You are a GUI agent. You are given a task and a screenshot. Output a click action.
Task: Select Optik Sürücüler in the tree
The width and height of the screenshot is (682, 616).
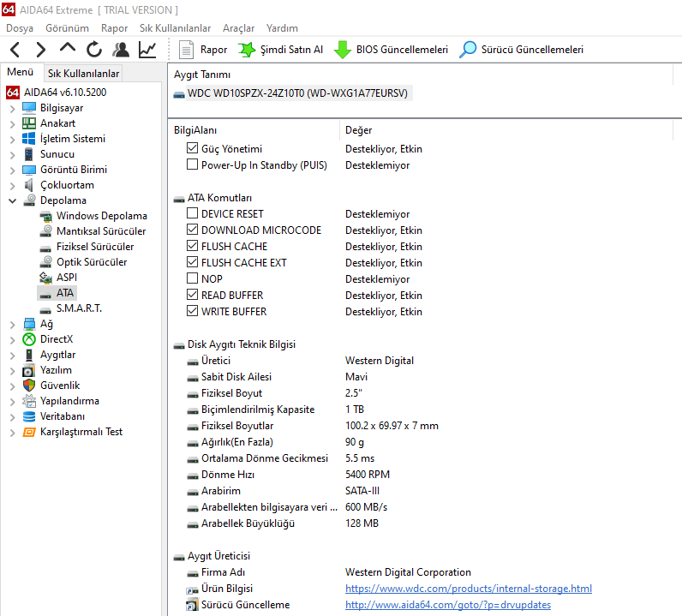pyautogui.click(x=92, y=262)
